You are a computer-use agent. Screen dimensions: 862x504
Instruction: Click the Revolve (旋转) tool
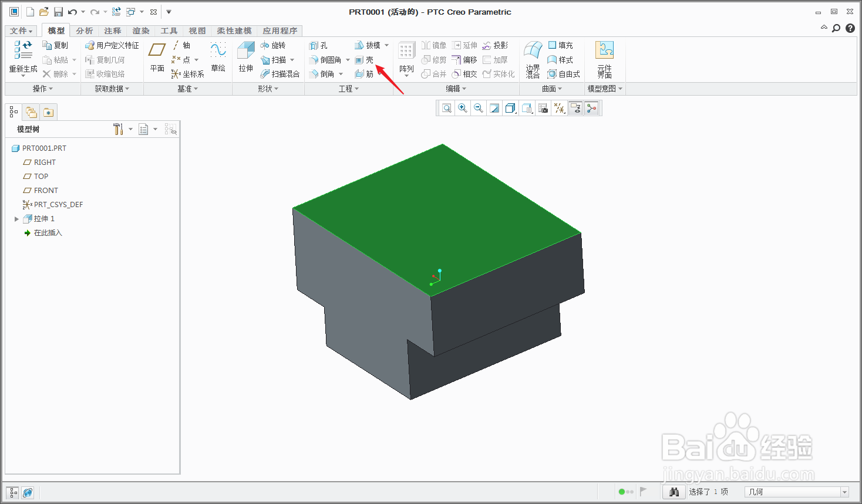click(273, 45)
